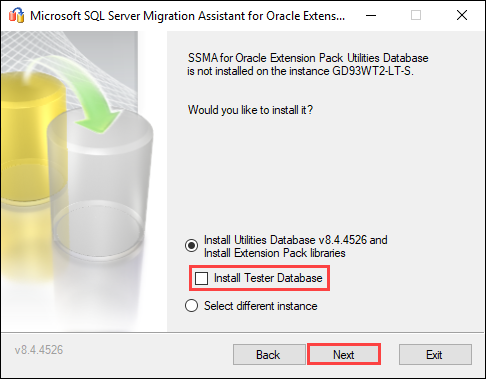Image resolution: width=486 pixels, height=379 pixels.
Task: Go back with the Back button
Action: pyautogui.click(x=269, y=354)
